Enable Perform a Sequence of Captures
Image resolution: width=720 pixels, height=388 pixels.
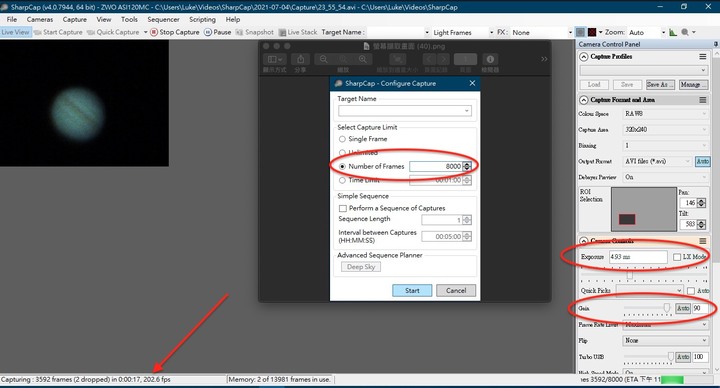[343, 208]
